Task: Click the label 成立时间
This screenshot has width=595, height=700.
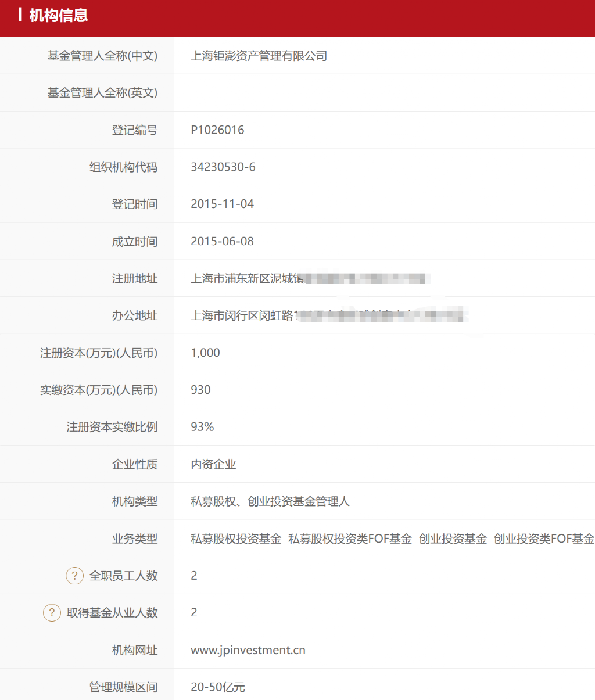Action: click(135, 242)
